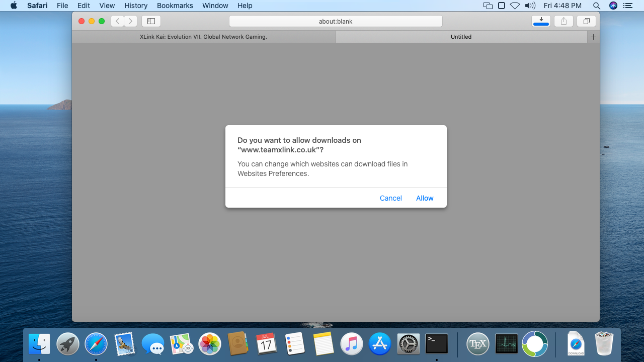This screenshot has height=362, width=644.
Task: Click Allow in the downloads dialog
Action: [424, 198]
